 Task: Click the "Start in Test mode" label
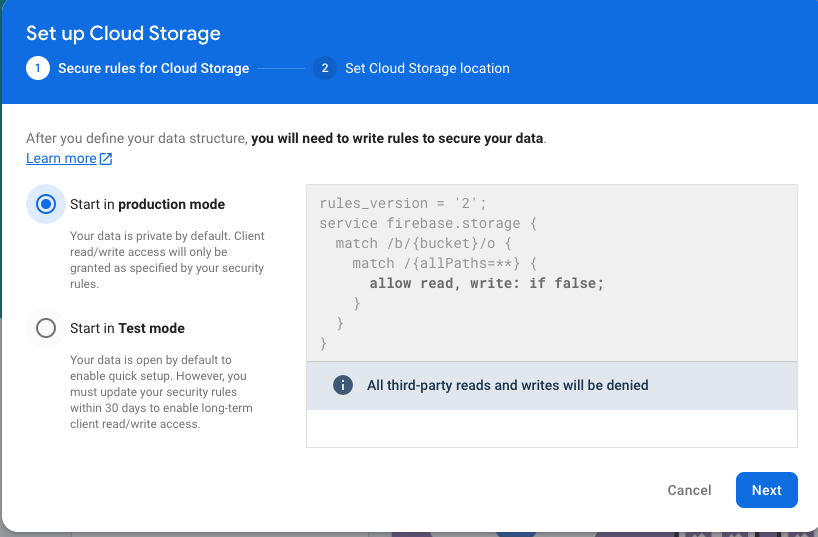click(x=127, y=328)
